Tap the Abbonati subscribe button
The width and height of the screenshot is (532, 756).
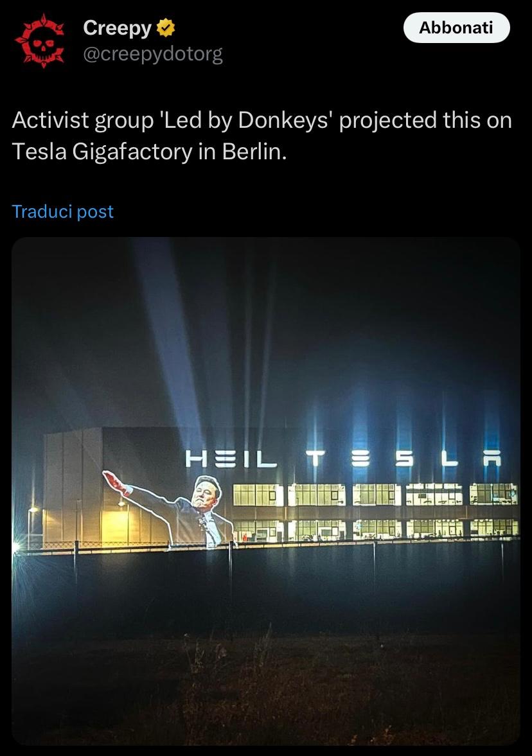point(456,28)
